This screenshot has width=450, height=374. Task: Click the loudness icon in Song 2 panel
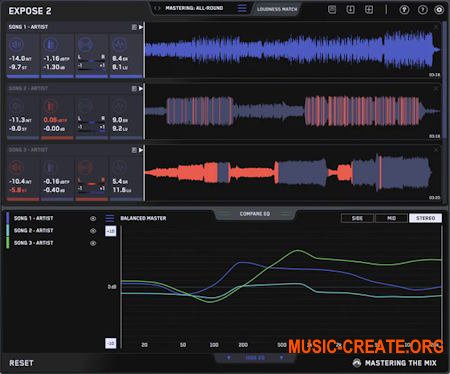16,106
